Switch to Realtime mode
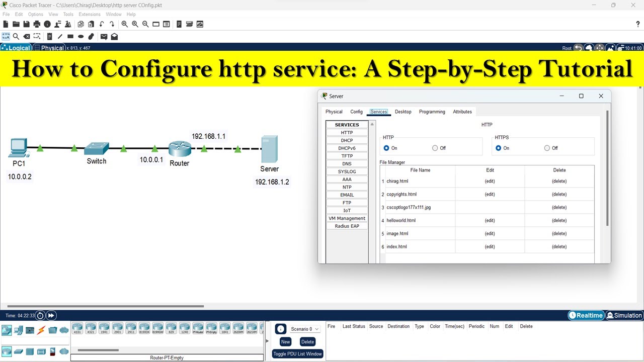 coord(586,315)
